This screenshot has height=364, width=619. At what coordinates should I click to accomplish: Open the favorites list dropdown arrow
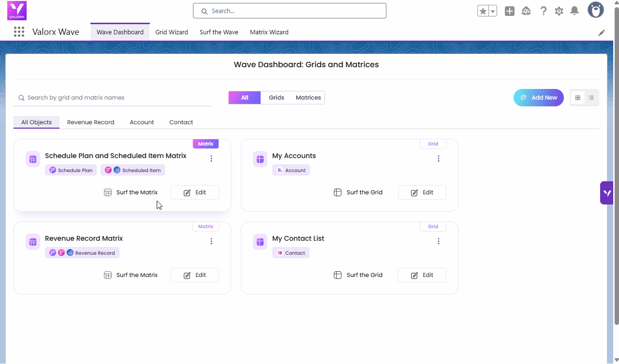click(x=493, y=11)
